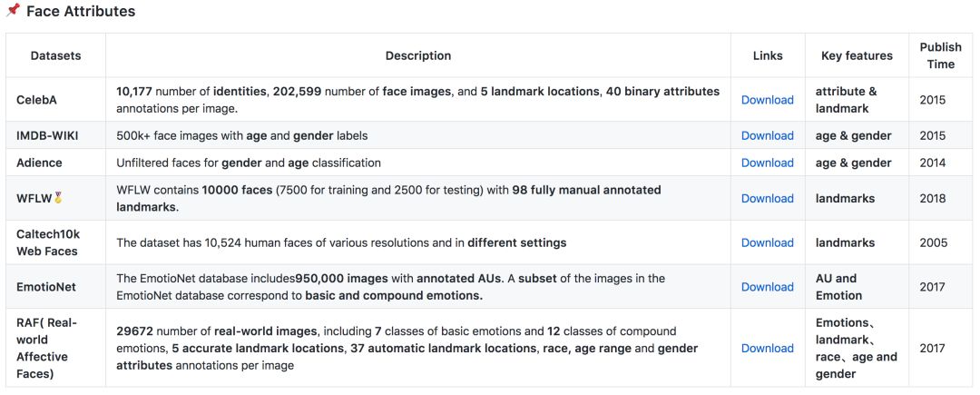Click the RAF Real-world Affective Faces cell
This screenshot has height=395, width=980.
[55, 348]
